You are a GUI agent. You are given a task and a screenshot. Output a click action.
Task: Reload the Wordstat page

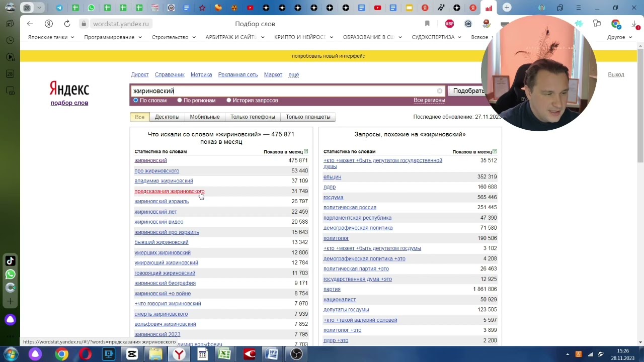(x=67, y=24)
